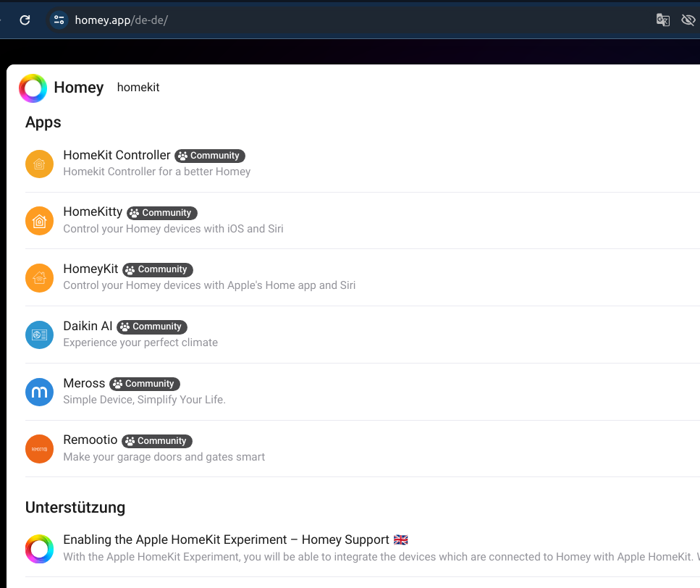Click the Apps section heading
This screenshot has width=700, height=588.
click(x=43, y=123)
